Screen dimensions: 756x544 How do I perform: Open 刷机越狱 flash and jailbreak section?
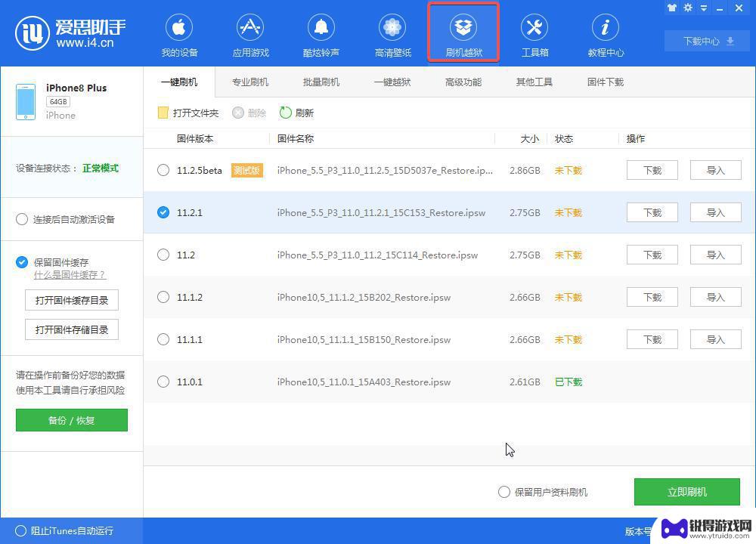(x=463, y=32)
